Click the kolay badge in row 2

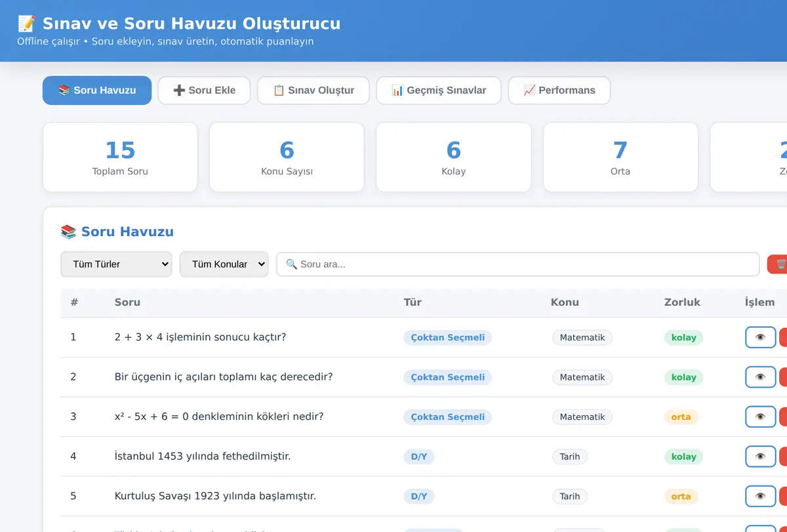pos(683,377)
